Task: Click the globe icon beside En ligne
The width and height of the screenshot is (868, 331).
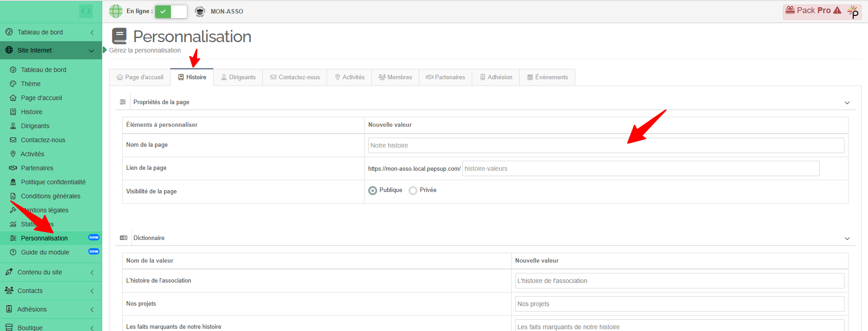Action: tap(116, 11)
